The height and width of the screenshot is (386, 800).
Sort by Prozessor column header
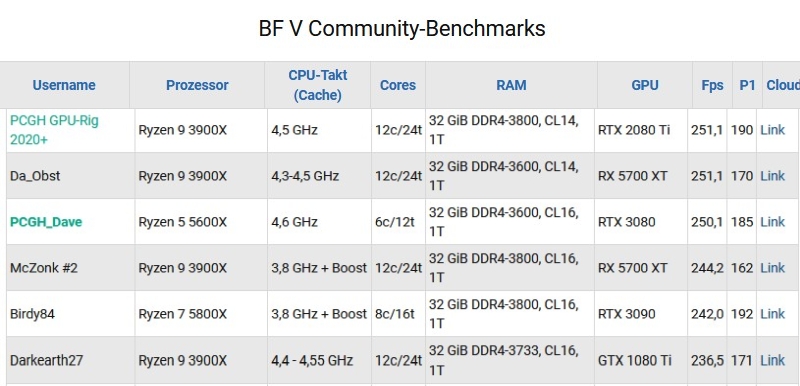[197, 85]
